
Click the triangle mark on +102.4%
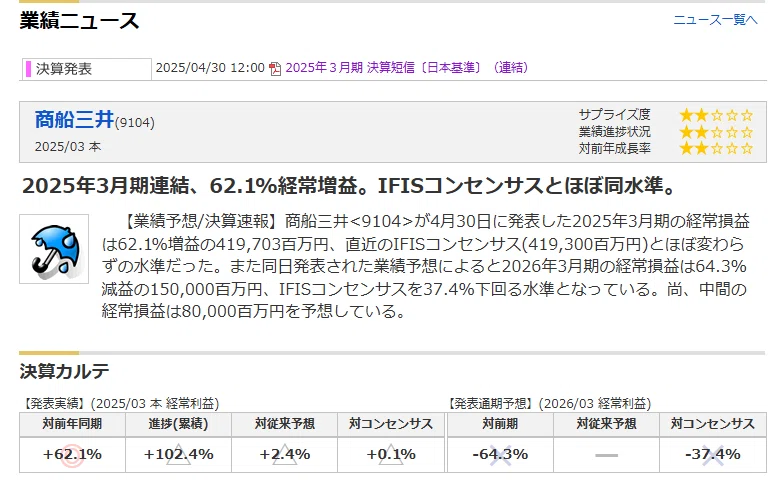tap(178, 454)
